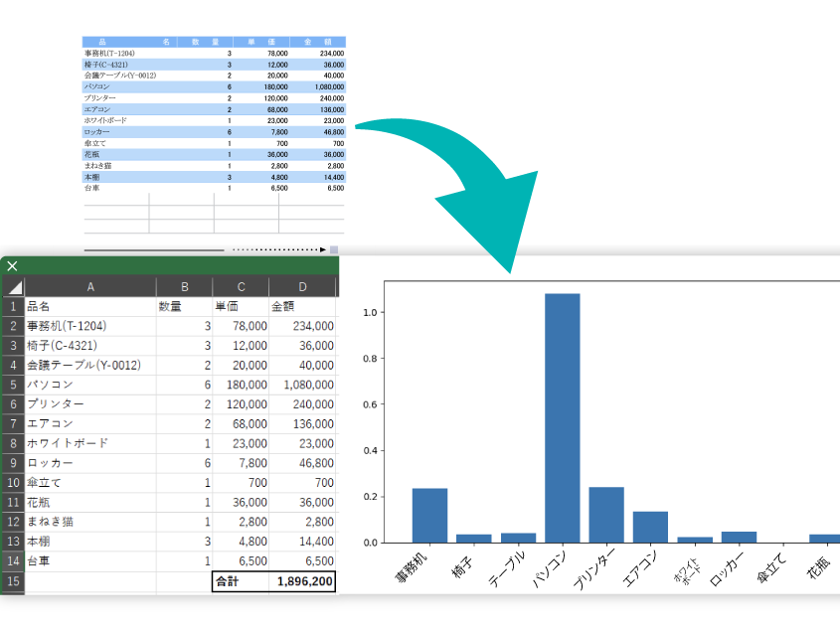Click cell 椅子(C-4321)
This screenshot has width=840, height=631.
click(90, 346)
